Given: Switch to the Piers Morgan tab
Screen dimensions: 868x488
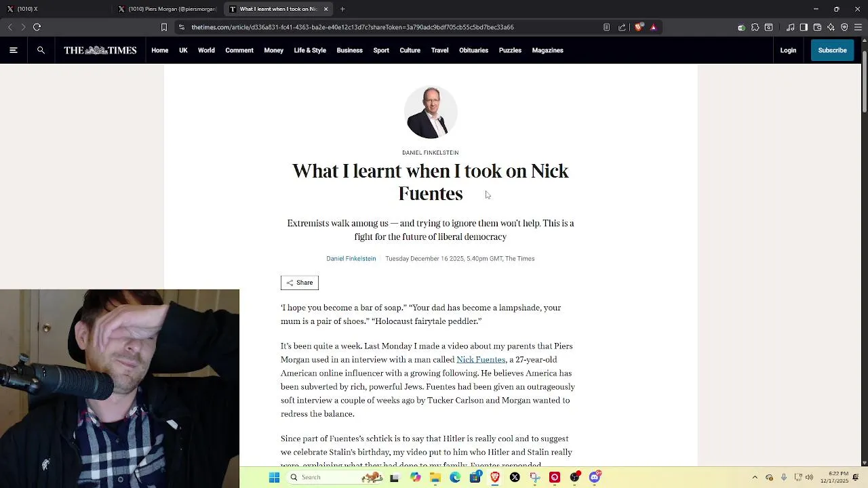Looking at the screenshot, I should pyautogui.click(x=167, y=9).
